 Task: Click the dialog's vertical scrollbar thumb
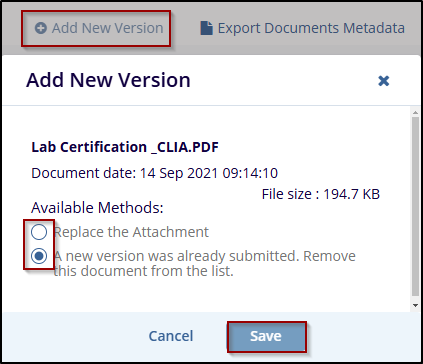pos(415,206)
